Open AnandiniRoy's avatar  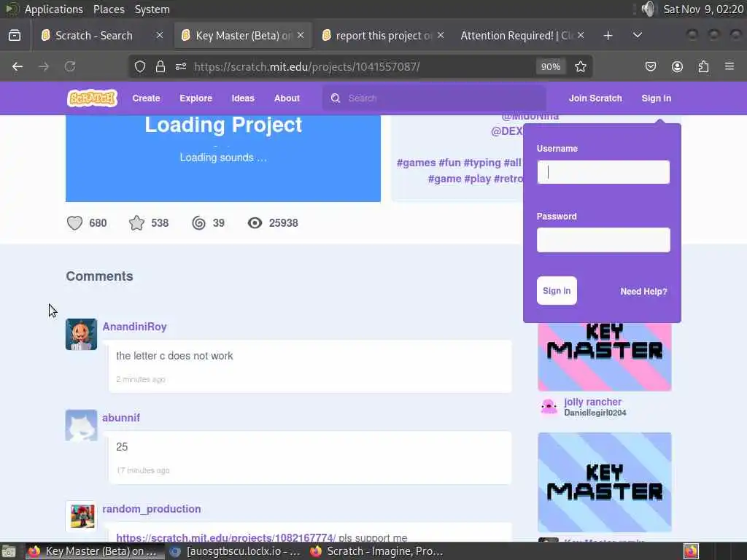pos(82,334)
